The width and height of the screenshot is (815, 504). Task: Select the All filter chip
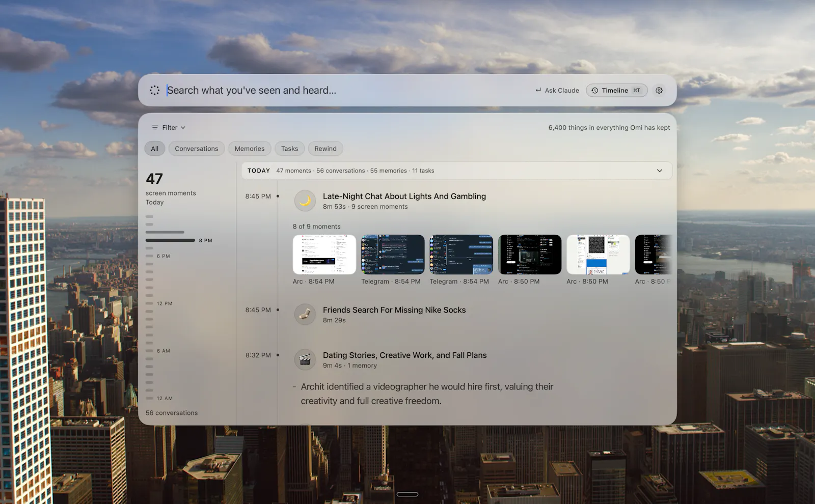(x=155, y=149)
